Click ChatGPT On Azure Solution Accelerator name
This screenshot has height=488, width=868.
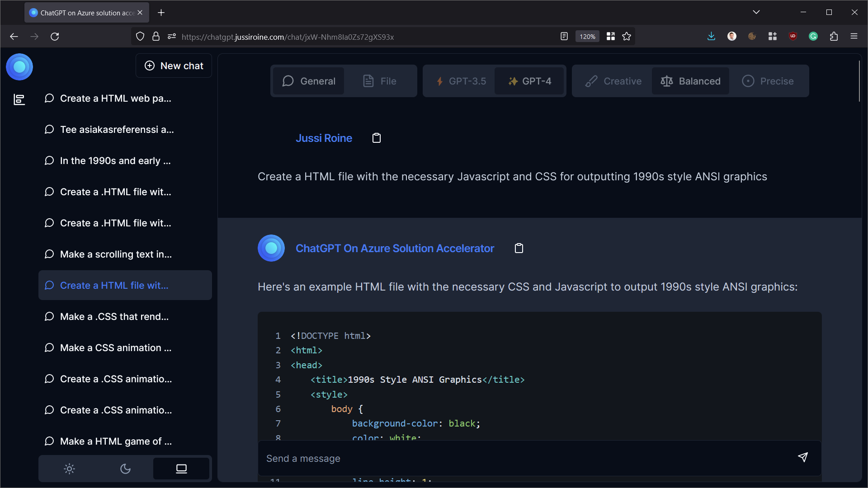coord(395,249)
